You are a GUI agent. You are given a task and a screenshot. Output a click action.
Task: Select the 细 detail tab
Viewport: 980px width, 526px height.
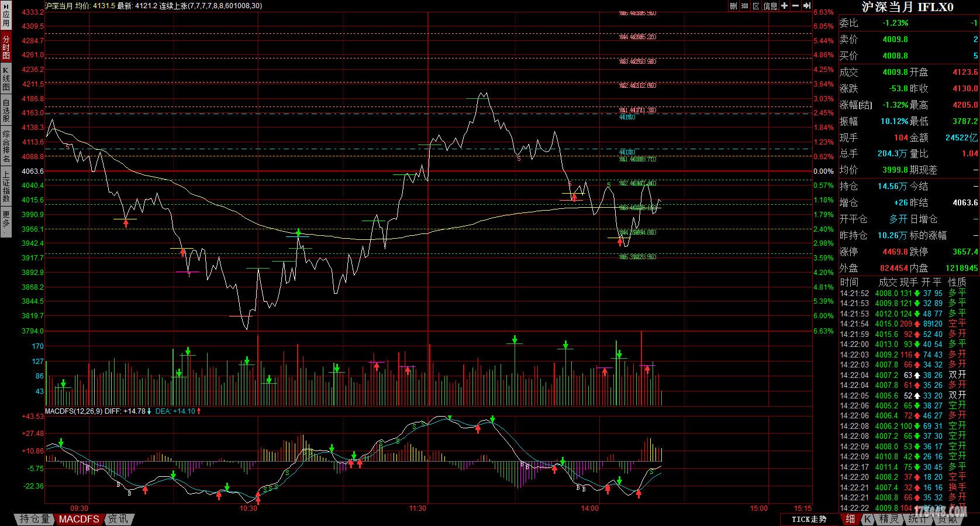click(x=850, y=519)
